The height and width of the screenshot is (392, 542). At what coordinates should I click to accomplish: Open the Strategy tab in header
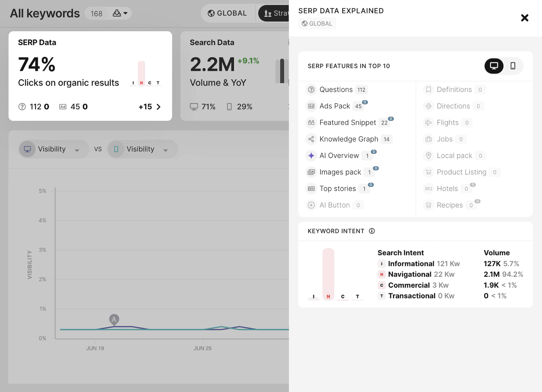click(x=274, y=13)
